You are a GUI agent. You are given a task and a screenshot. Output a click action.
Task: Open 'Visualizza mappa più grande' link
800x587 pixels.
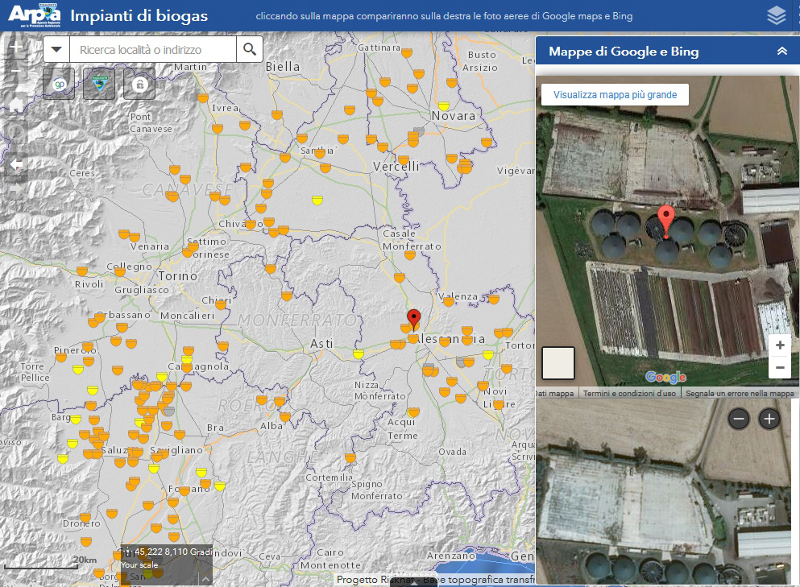[615, 95]
